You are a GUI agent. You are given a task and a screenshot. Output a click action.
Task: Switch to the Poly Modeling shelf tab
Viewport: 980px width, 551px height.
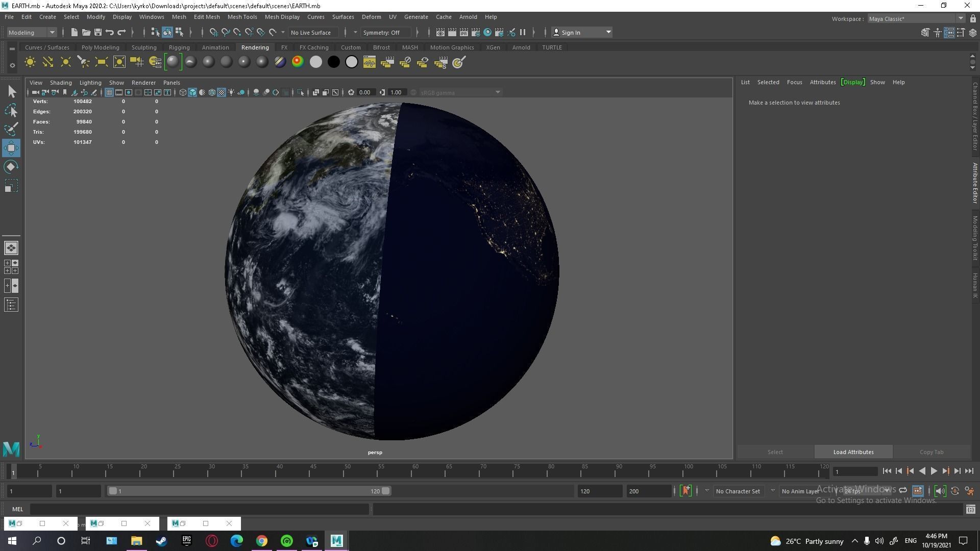[x=100, y=47]
